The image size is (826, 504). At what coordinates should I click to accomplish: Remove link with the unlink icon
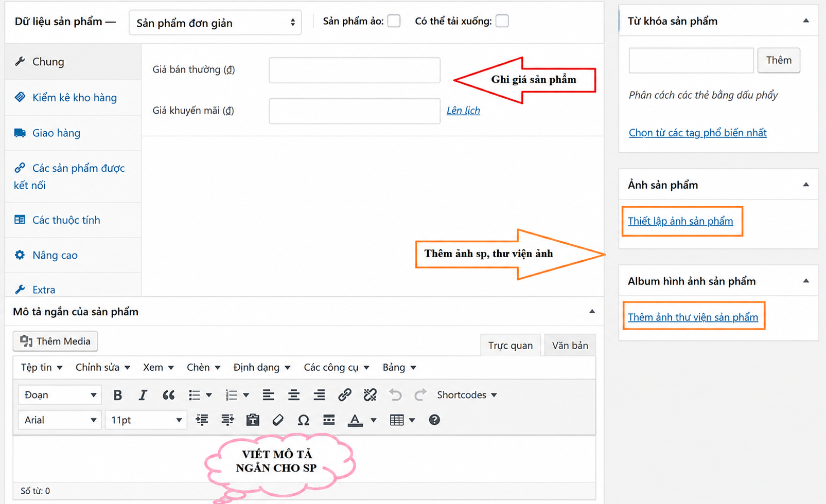click(x=370, y=395)
